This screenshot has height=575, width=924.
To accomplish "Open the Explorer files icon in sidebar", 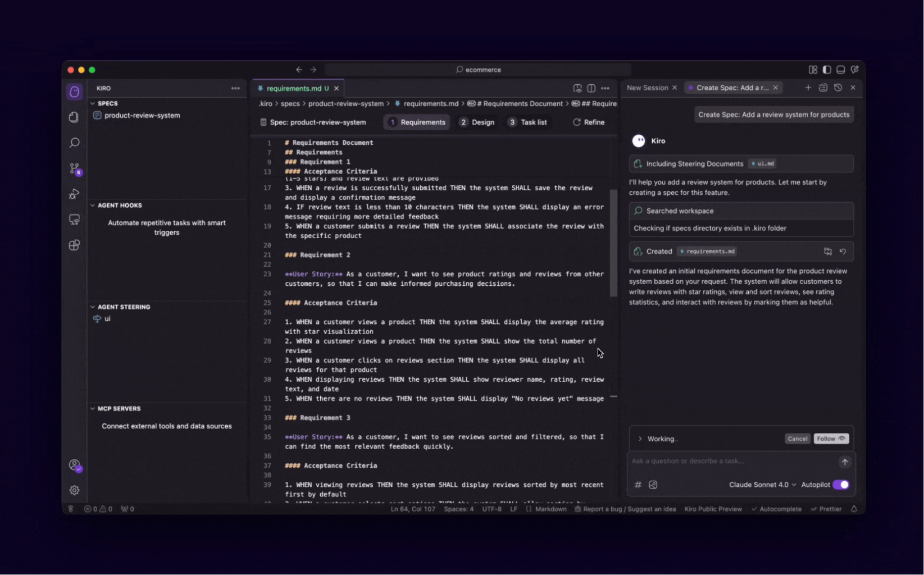I will click(74, 117).
